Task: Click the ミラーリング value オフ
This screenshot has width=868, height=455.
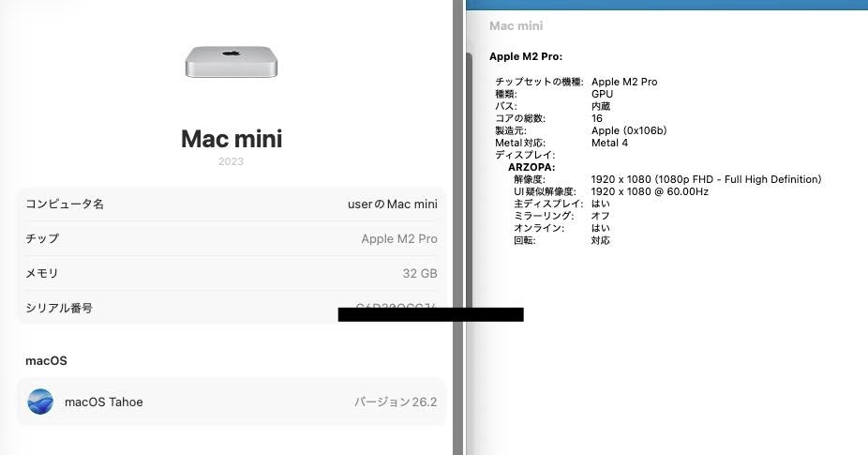Action: click(x=600, y=216)
